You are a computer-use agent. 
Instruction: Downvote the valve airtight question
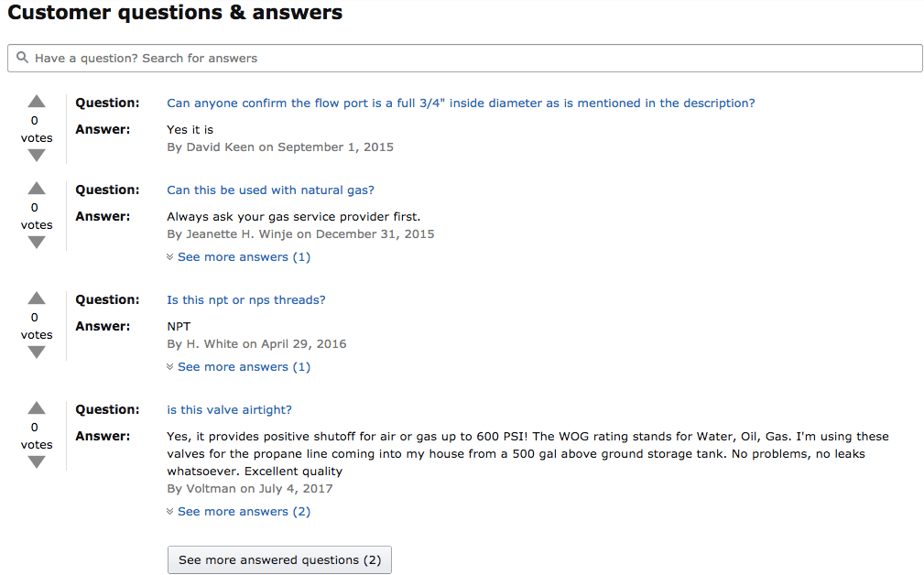[37, 462]
